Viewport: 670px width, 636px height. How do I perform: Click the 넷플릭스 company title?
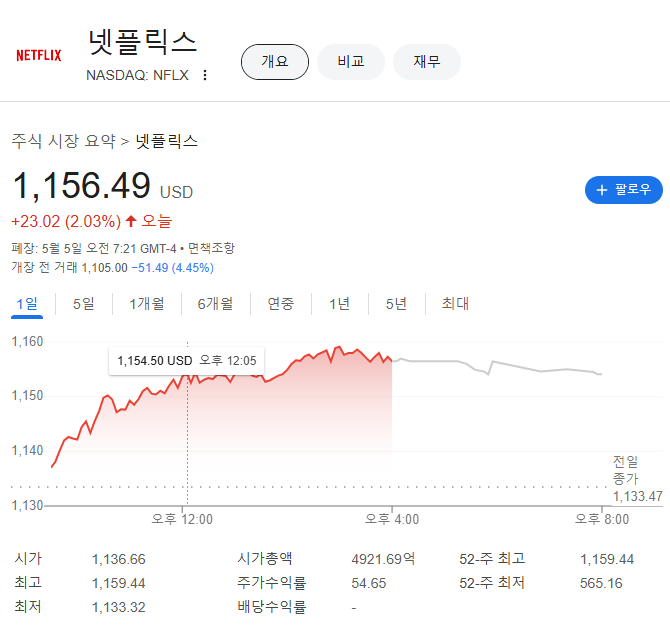(142, 42)
